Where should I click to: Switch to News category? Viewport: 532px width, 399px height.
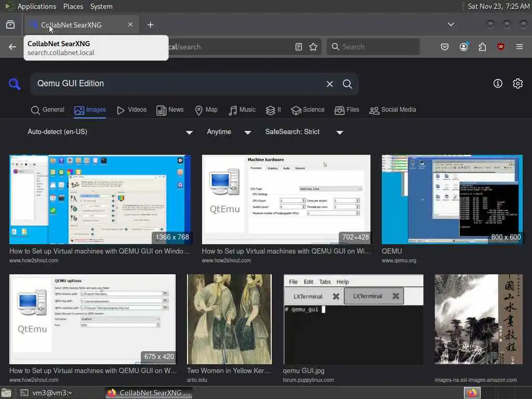click(170, 110)
